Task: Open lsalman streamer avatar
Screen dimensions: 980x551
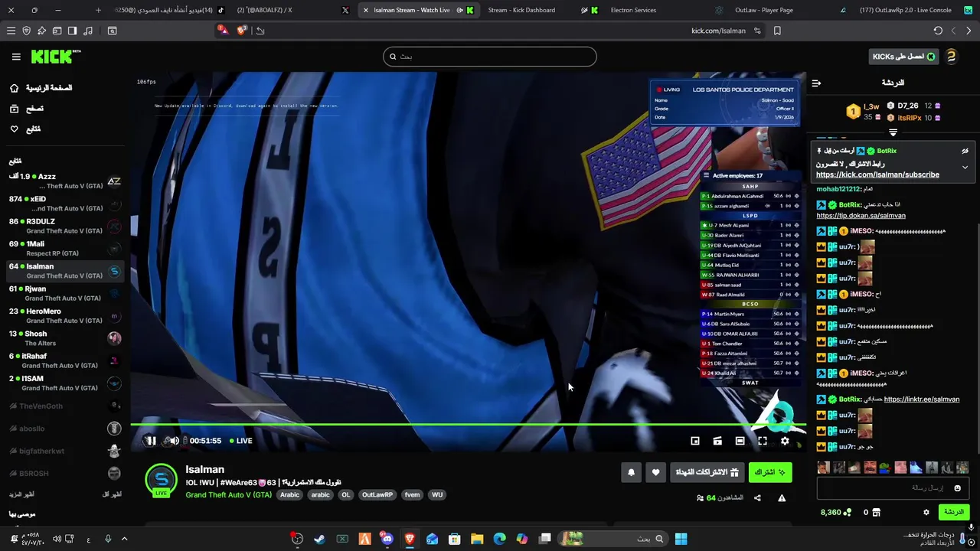Action: pos(162,480)
